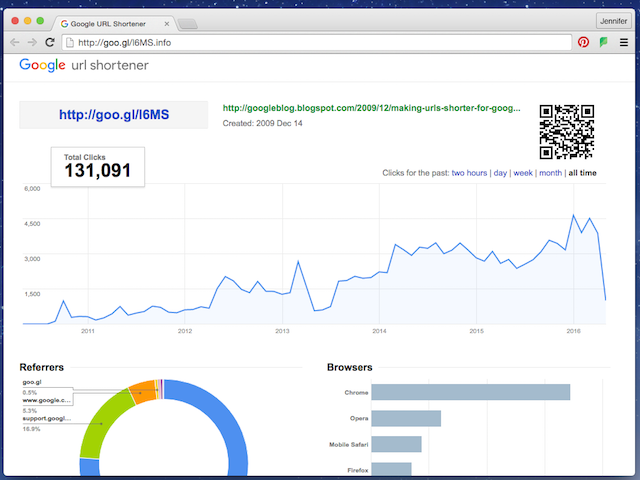Click the 2016 peak on the clicks chart
Viewport: 640px width, 480px height.
coord(573,215)
